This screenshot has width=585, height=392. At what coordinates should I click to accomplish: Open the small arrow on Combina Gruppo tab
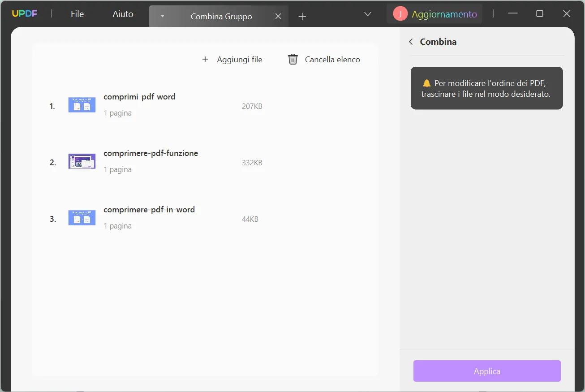[162, 16]
